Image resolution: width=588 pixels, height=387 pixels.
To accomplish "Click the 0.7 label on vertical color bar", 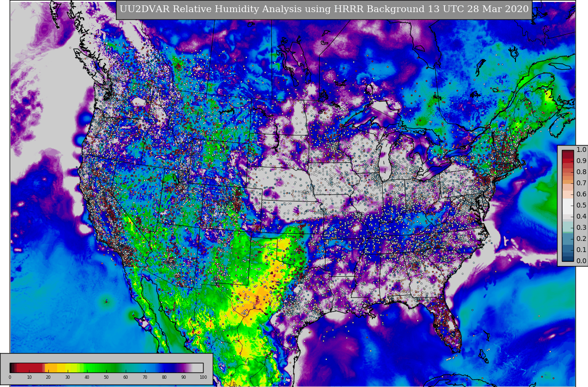I will 581,183.
